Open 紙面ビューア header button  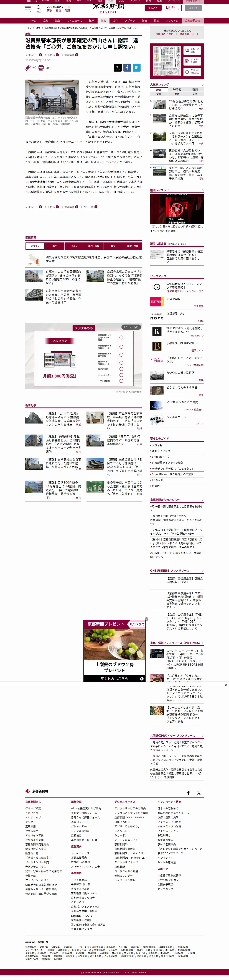point(173,8)
